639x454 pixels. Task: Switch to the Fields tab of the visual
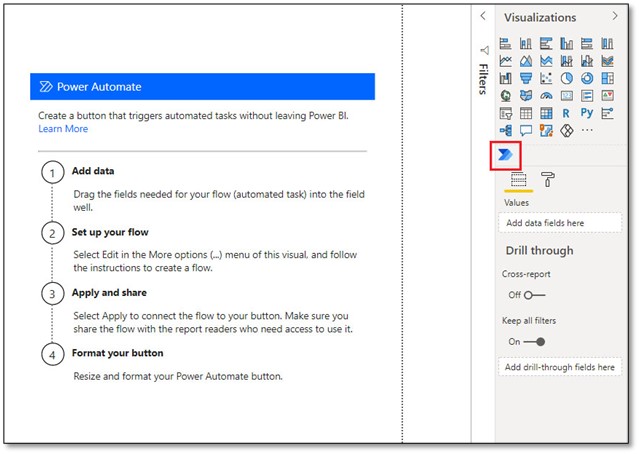pos(518,180)
